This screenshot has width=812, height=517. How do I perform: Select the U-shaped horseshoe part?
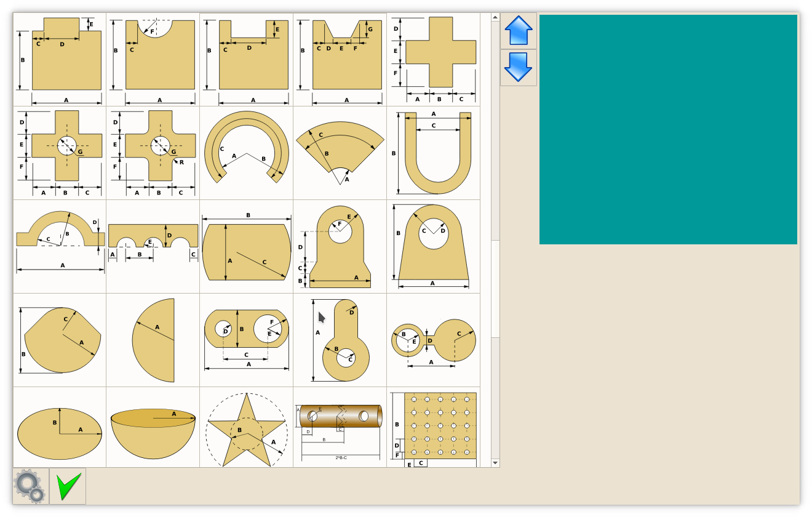pyautogui.click(x=433, y=153)
